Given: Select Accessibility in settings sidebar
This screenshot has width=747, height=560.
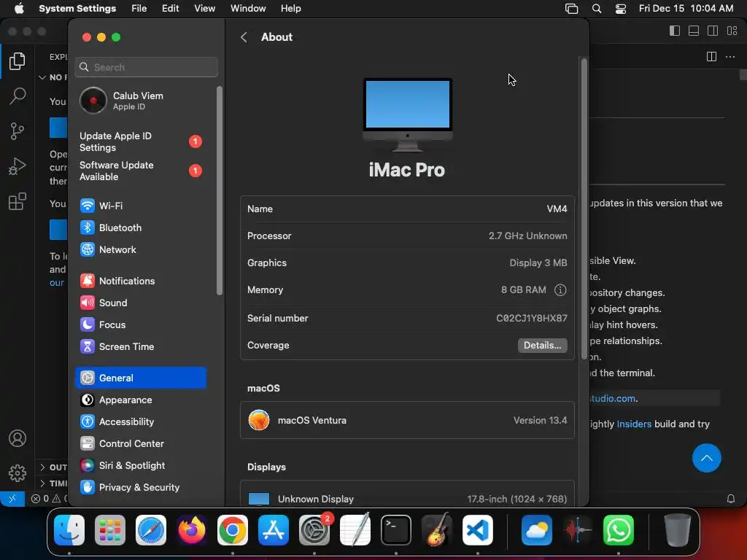Looking at the screenshot, I should [141, 422].
